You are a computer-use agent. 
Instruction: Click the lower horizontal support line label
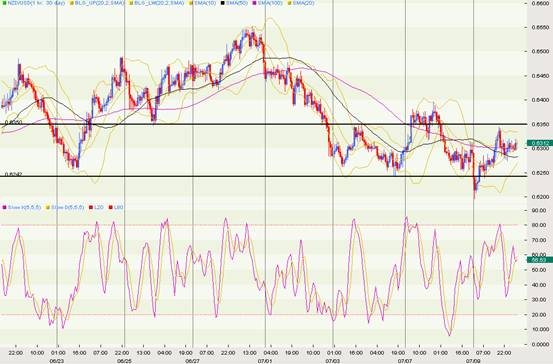13,174
